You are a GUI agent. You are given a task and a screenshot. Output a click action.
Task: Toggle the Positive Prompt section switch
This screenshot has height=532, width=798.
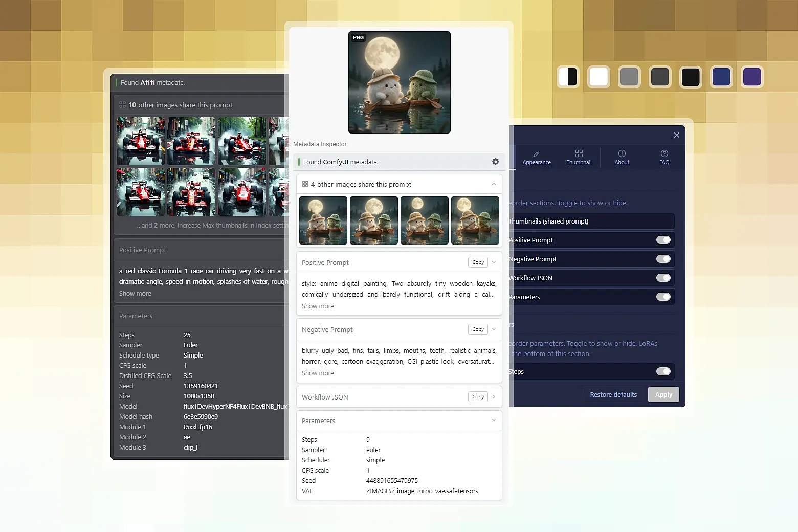click(x=663, y=240)
